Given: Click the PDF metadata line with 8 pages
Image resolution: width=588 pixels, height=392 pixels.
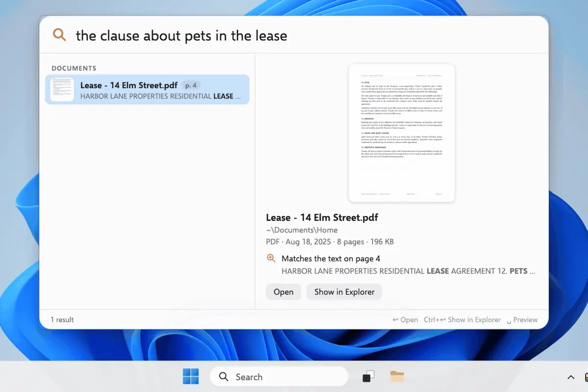Looking at the screenshot, I should (330, 242).
